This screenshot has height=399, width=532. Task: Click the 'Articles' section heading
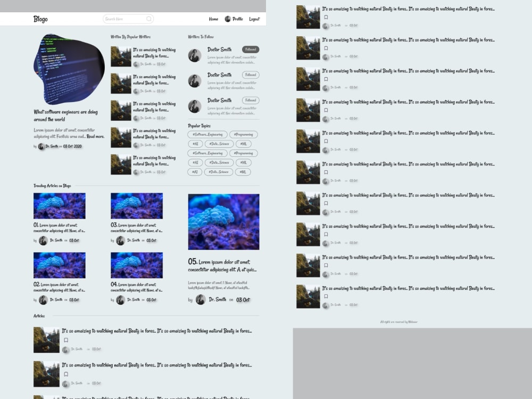pyautogui.click(x=39, y=316)
